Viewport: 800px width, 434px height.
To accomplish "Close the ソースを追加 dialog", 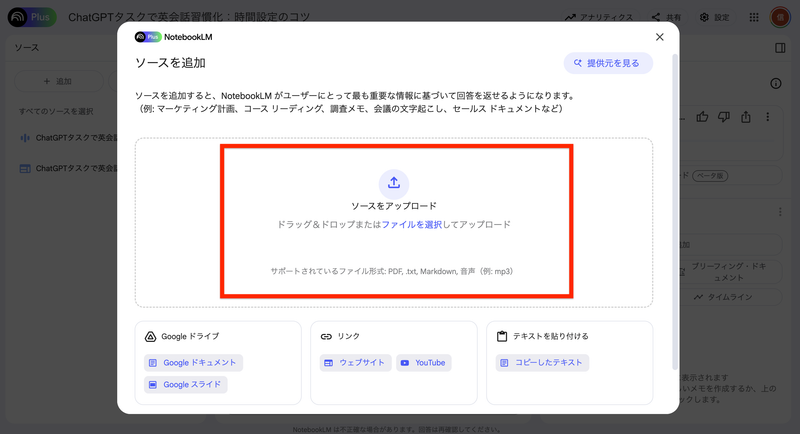I will coord(660,37).
